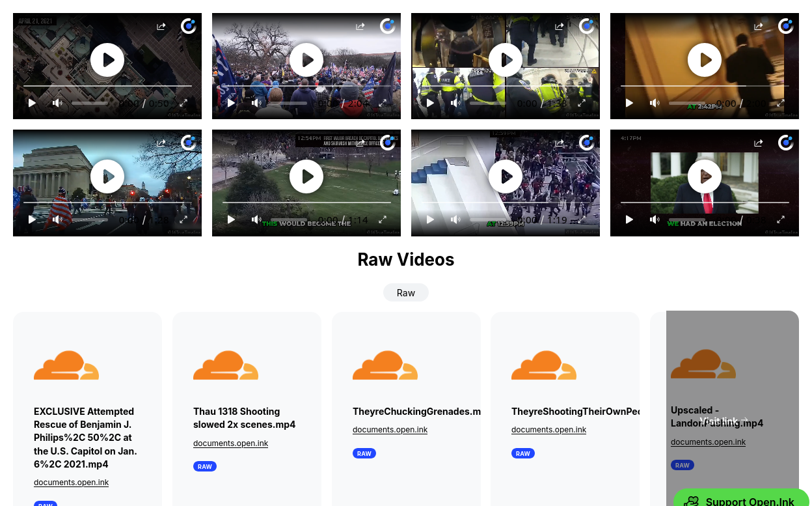Share the 1:38 police video
This screenshot has width=812, height=506.
pyautogui.click(x=559, y=27)
